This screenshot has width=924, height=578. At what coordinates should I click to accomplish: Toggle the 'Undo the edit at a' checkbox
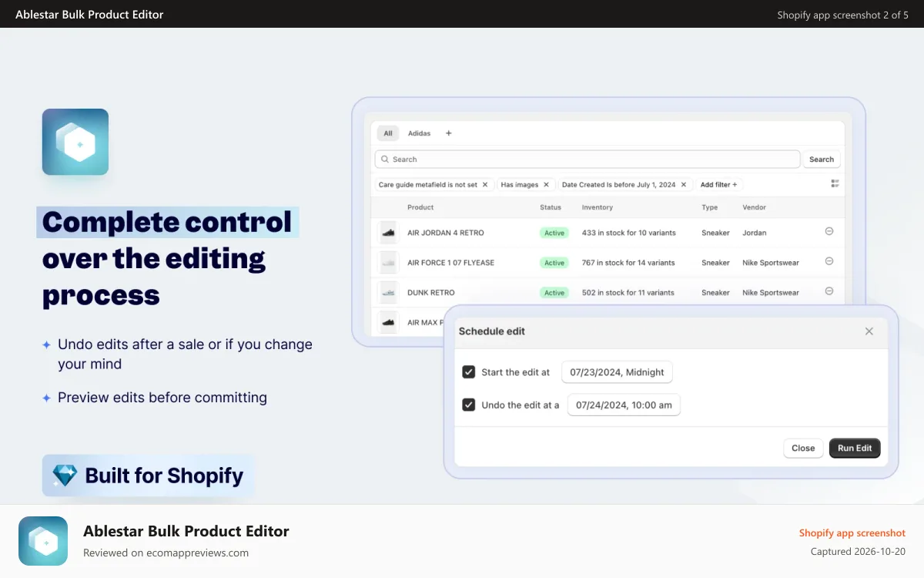click(x=468, y=405)
